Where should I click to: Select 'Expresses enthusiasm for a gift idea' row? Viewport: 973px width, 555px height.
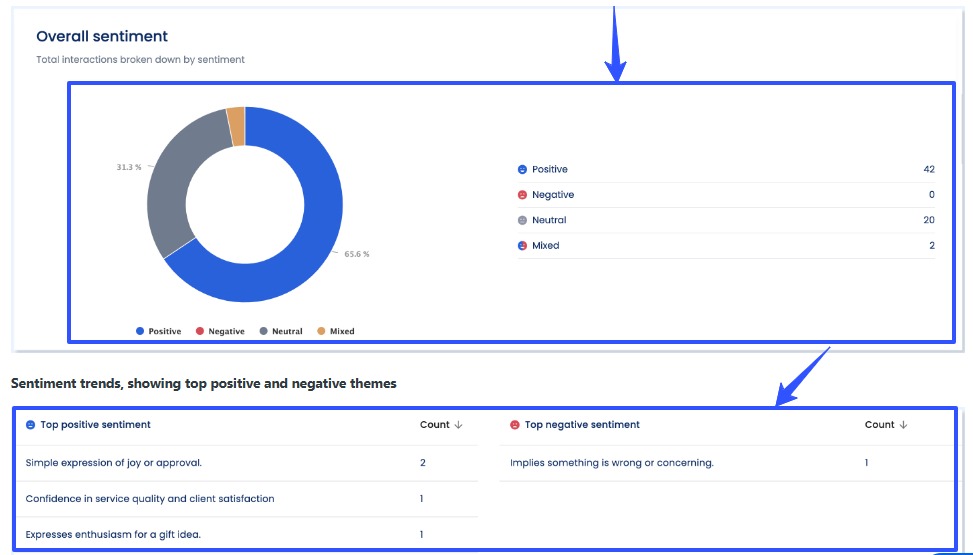coord(113,535)
